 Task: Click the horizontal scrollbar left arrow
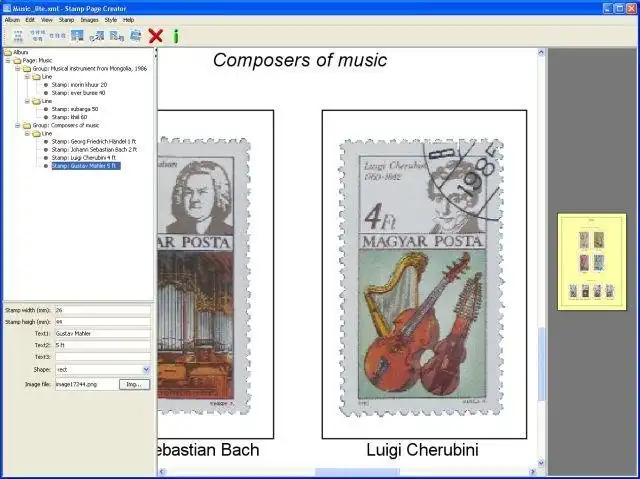[x=162, y=472]
